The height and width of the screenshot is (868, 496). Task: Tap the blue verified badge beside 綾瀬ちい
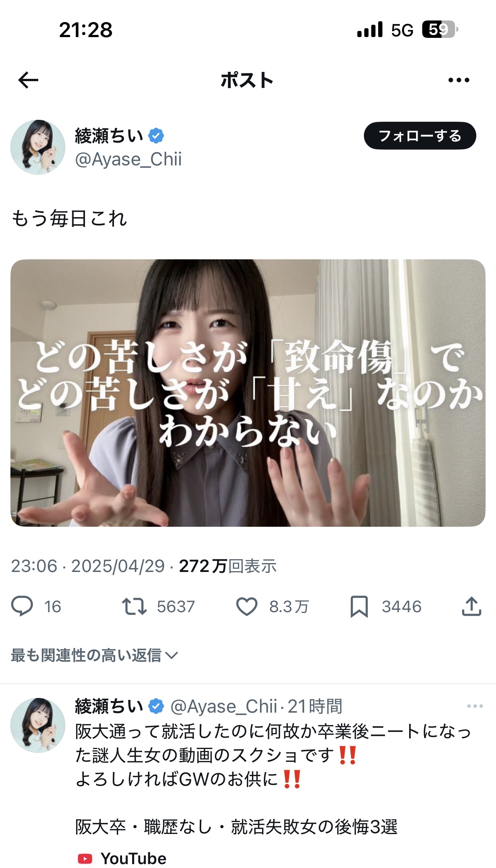tap(156, 136)
